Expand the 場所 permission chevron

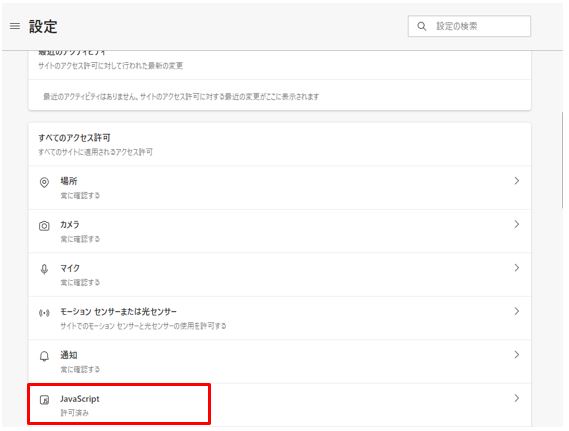[517, 181]
